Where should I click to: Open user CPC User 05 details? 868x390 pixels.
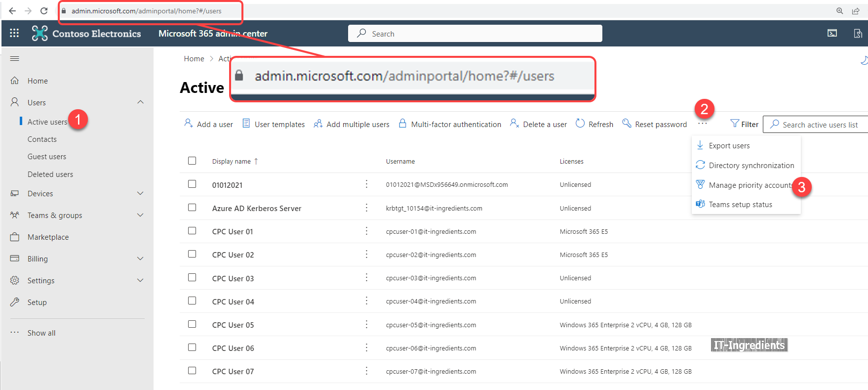[233, 325]
